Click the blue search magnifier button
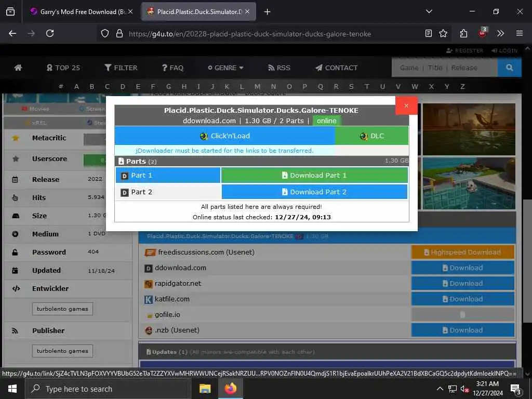The height and width of the screenshot is (399, 532). point(509,68)
